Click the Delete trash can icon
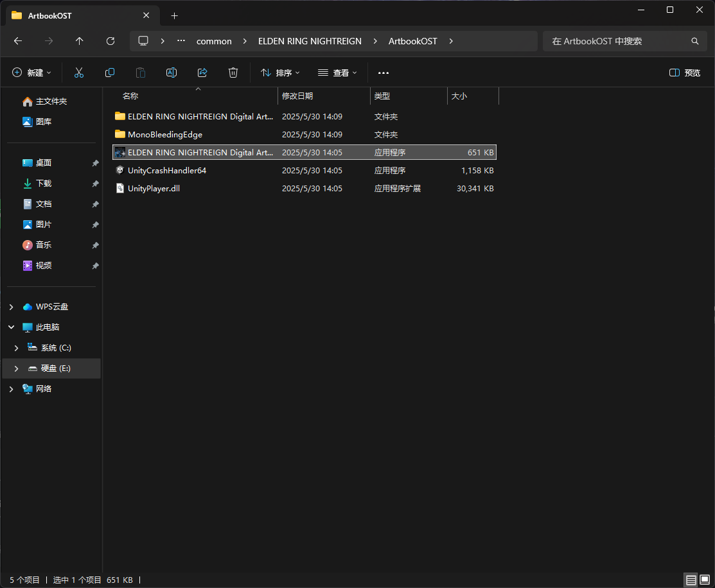Viewport: 715px width, 588px height. coord(233,73)
